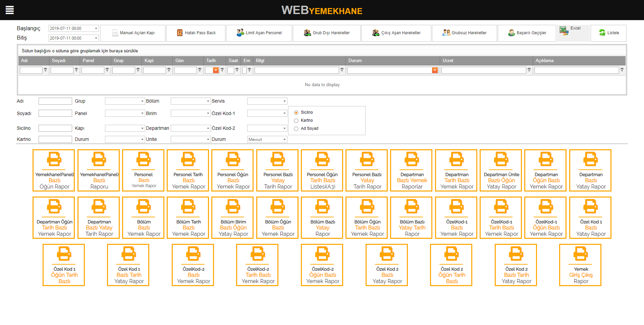Open Personel Tarih Bazlı Yemek Rapor
644x325 pixels.
pos(188,170)
